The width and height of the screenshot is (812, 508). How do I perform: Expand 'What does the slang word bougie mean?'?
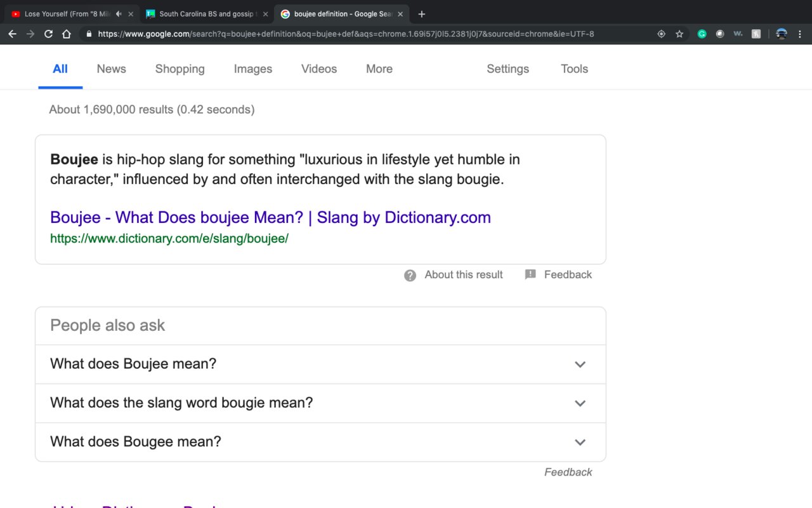click(320, 403)
